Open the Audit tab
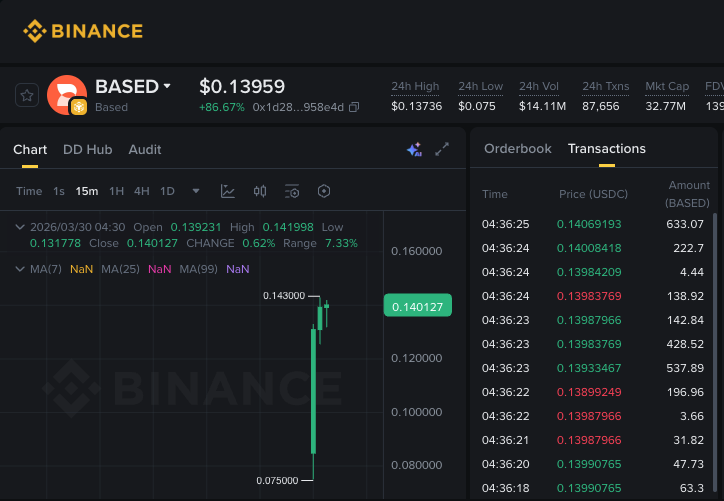 (x=145, y=150)
